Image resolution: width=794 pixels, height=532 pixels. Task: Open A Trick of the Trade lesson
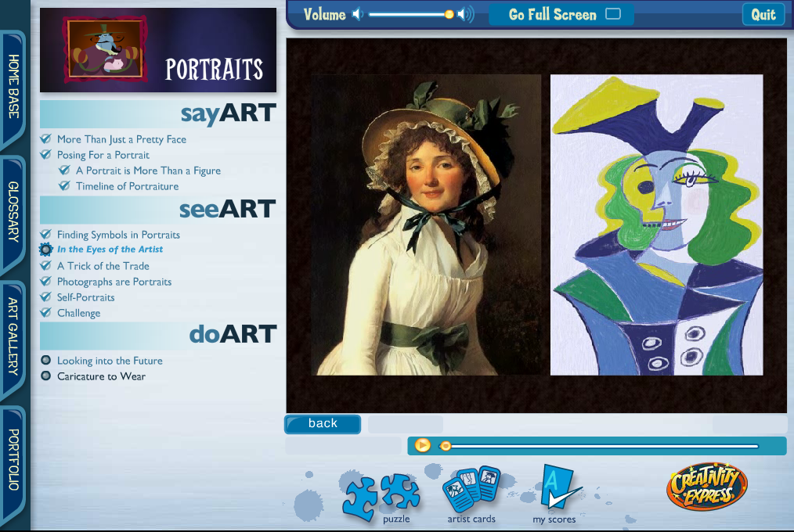103,266
